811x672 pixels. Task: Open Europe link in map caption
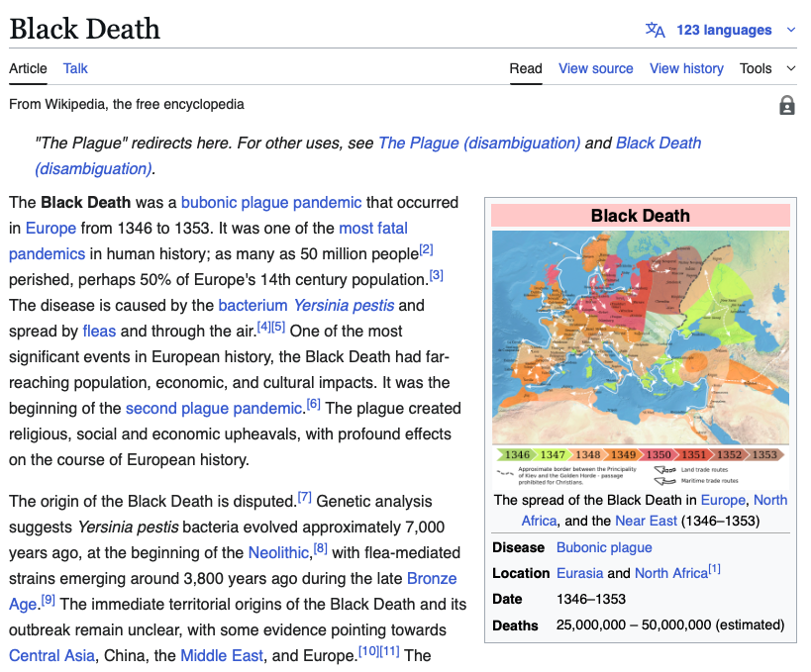pyautogui.click(x=723, y=500)
